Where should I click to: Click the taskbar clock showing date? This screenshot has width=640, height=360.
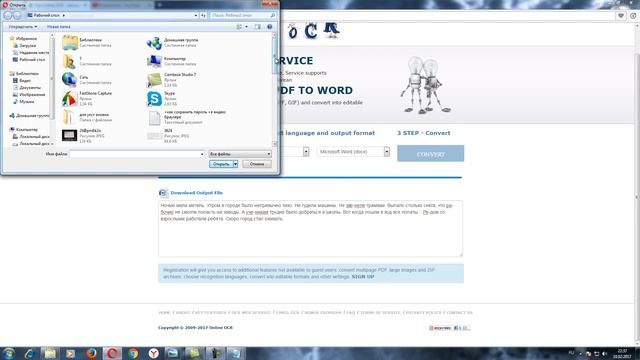coord(622,353)
